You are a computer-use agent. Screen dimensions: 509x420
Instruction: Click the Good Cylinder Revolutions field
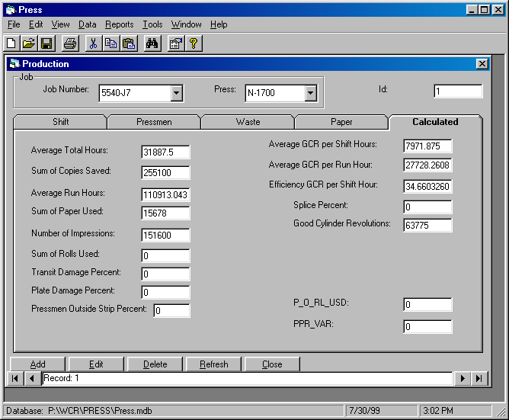pos(427,225)
